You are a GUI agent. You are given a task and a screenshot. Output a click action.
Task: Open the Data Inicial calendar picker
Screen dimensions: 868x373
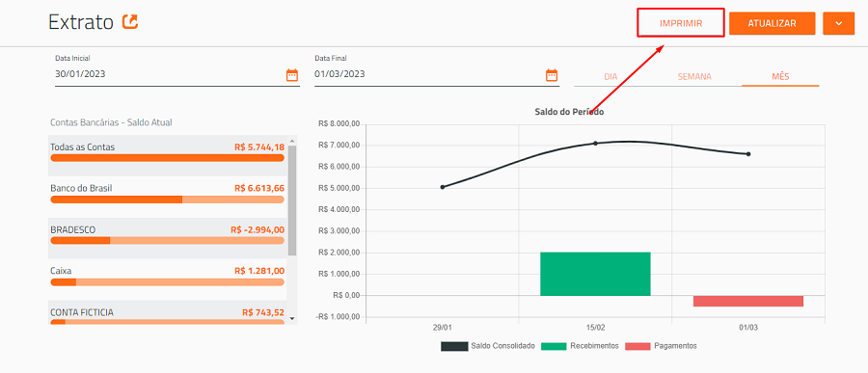coord(291,75)
